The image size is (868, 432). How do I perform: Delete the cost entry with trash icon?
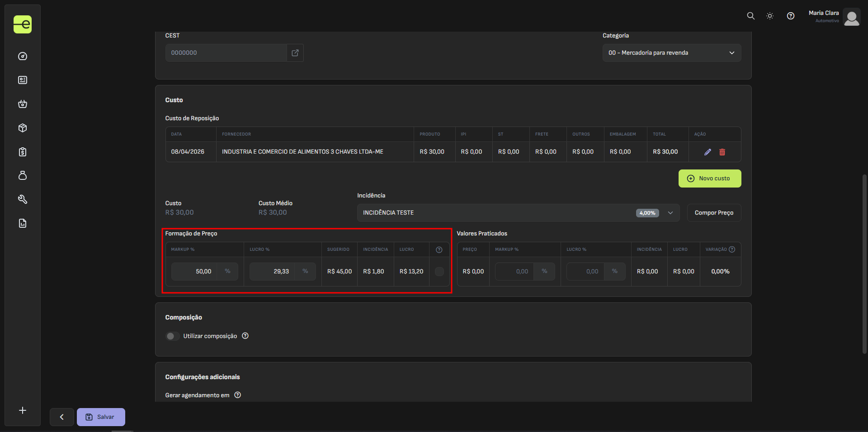click(x=722, y=152)
